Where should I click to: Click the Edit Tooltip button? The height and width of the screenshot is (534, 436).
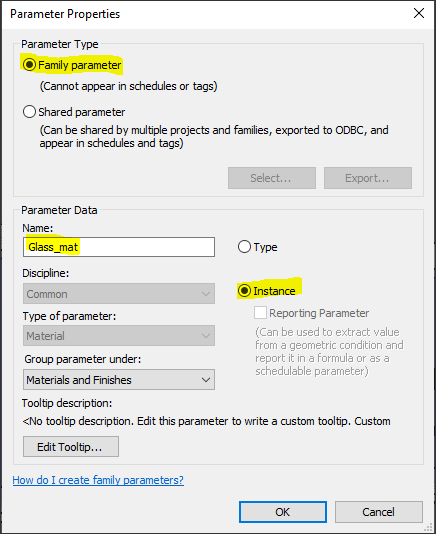pyautogui.click(x=71, y=446)
